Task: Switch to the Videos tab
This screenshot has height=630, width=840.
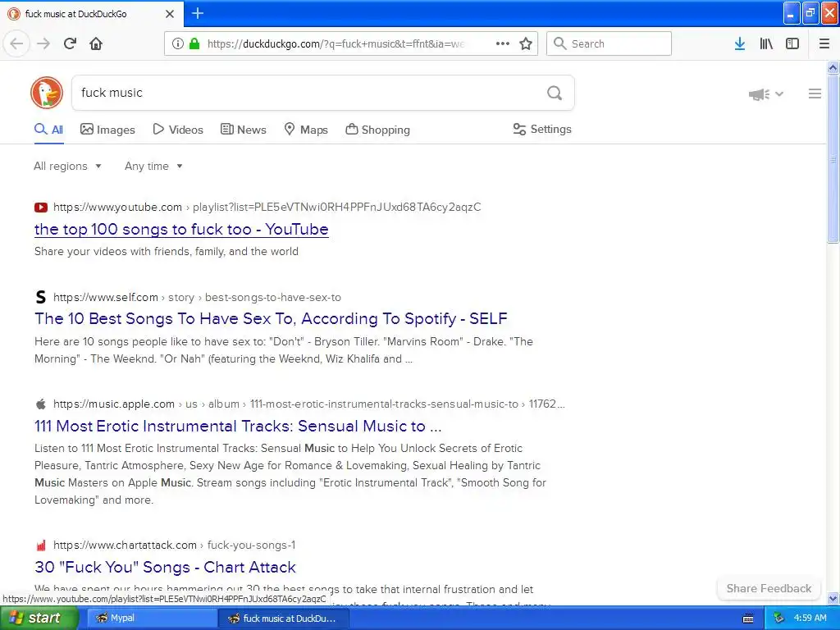Action: [x=178, y=130]
